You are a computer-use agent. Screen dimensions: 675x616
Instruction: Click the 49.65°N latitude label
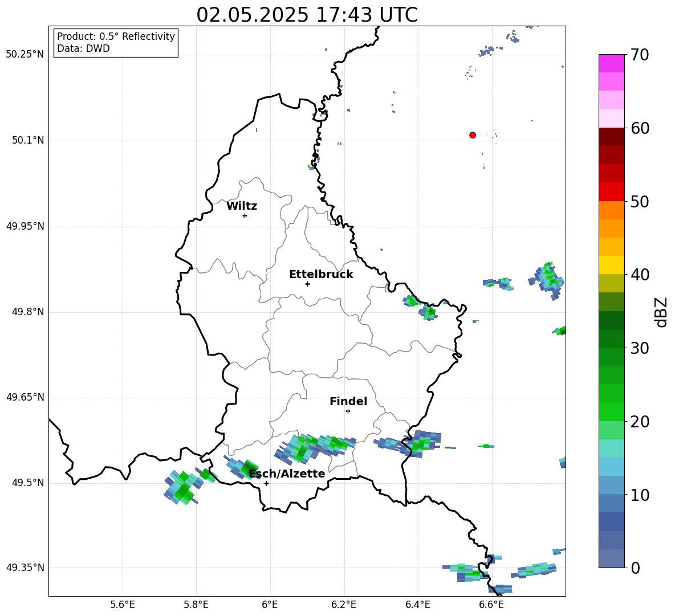click(25, 397)
